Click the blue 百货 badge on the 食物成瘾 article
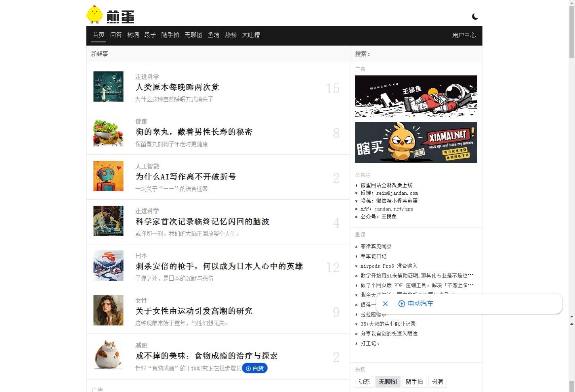Viewport: 575px width, 392px height. 255,368
